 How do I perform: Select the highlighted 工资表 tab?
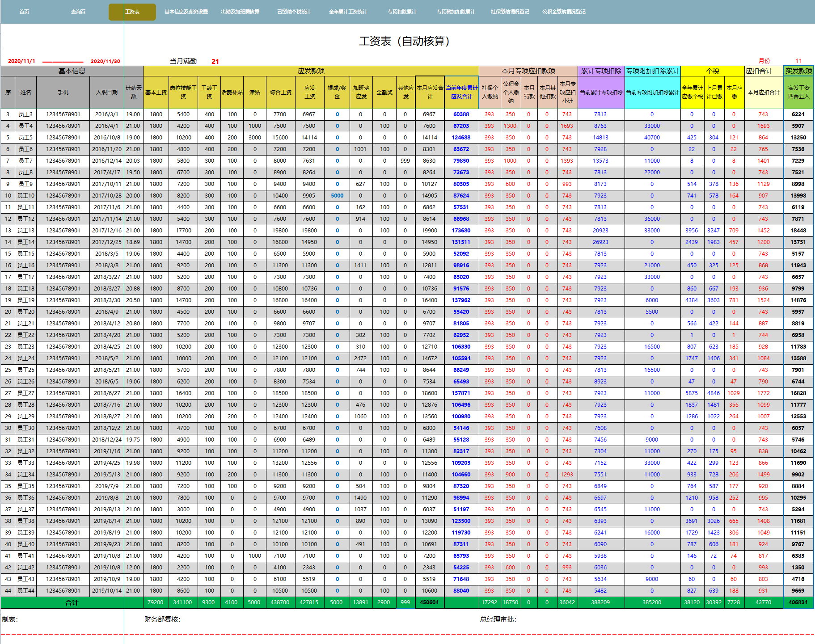point(132,12)
